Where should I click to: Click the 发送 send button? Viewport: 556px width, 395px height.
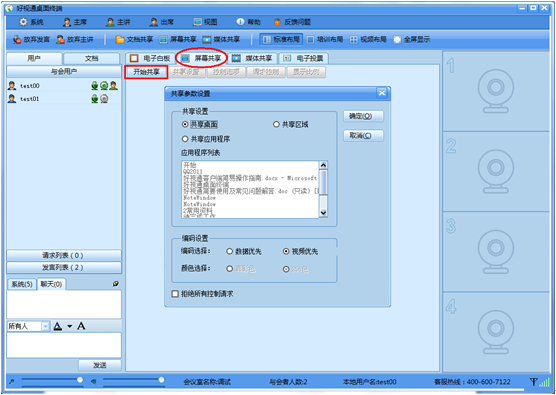pyautogui.click(x=100, y=365)
